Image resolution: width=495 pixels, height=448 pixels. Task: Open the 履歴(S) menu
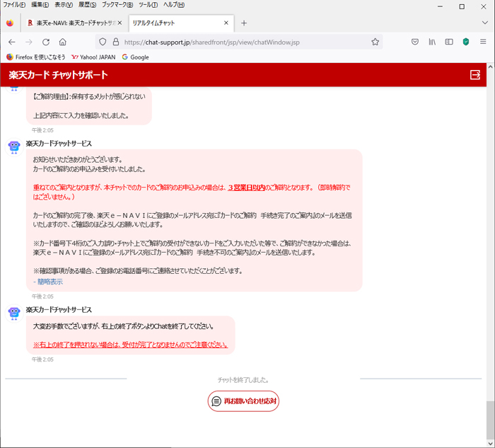point(87,5)
